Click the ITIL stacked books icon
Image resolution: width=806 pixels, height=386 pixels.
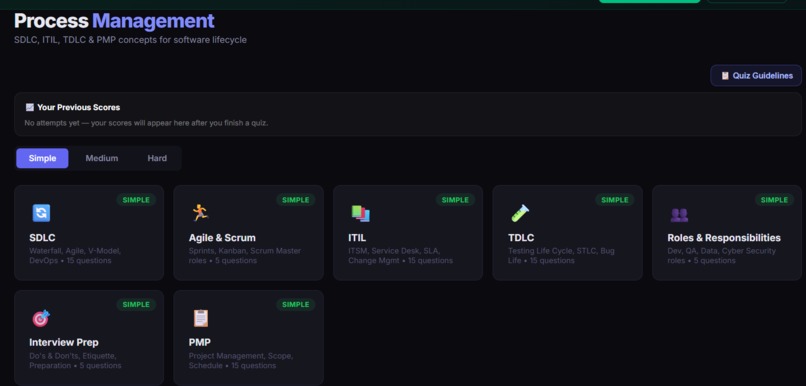click(x=360, y=213)
